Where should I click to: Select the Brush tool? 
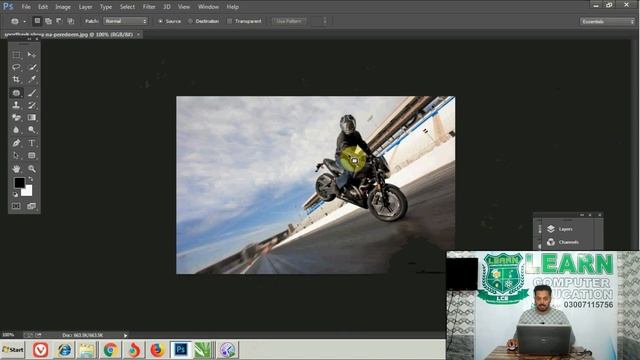(x=32, y=93)
